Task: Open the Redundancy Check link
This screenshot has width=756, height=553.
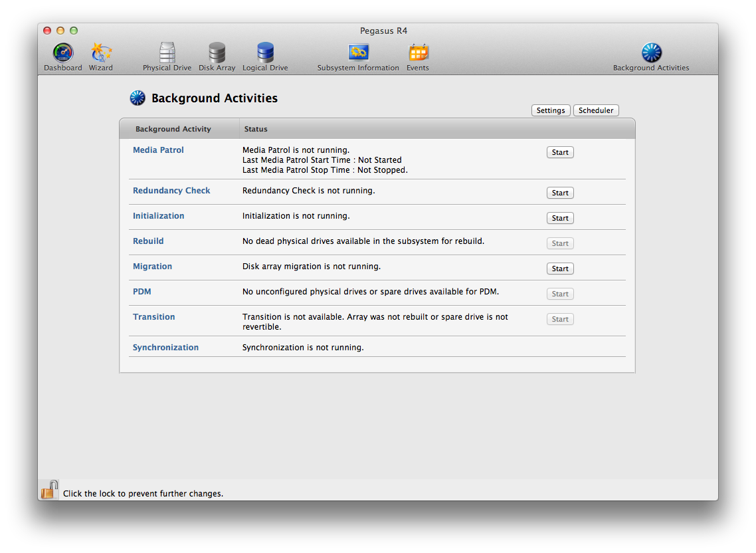Action: tap(171, 191)
